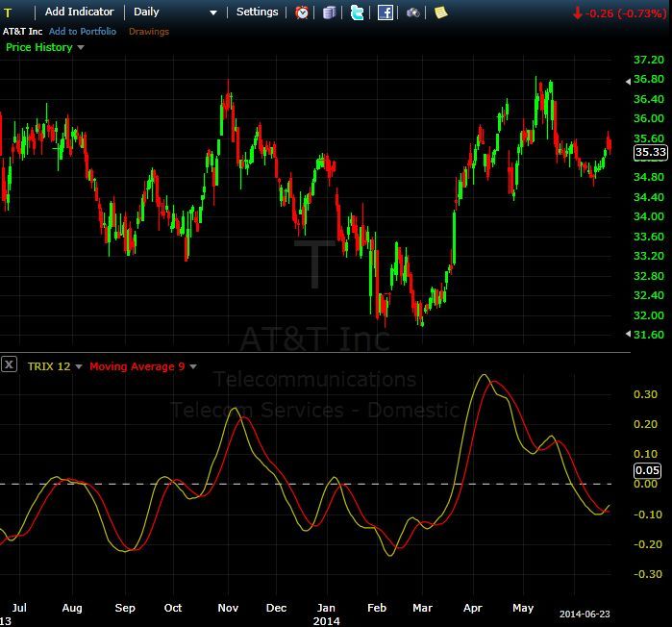Open the database stack icon

(x=329, y=13)
